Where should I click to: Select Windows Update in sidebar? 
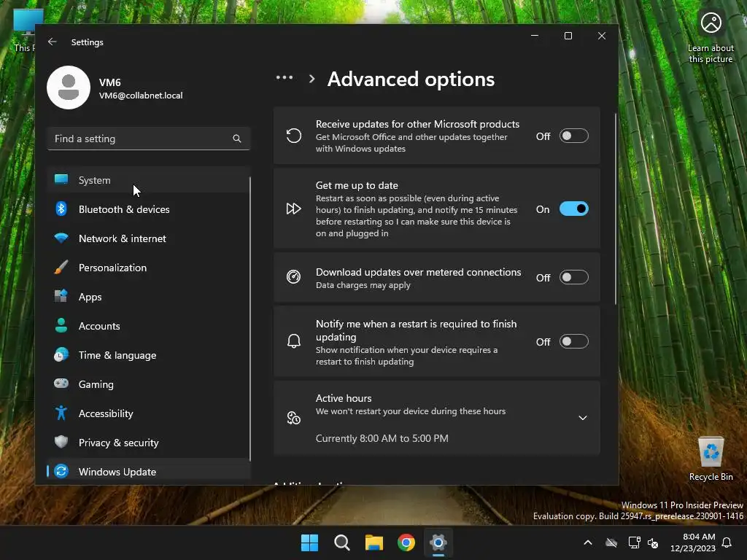pos(149,472)
